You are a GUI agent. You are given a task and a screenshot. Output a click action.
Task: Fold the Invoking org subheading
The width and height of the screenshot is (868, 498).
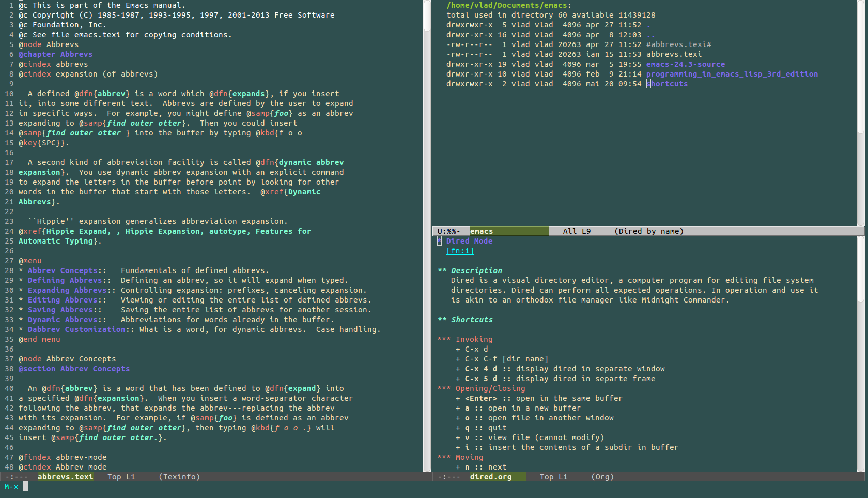pyautogui.click(x=465, y=339)
